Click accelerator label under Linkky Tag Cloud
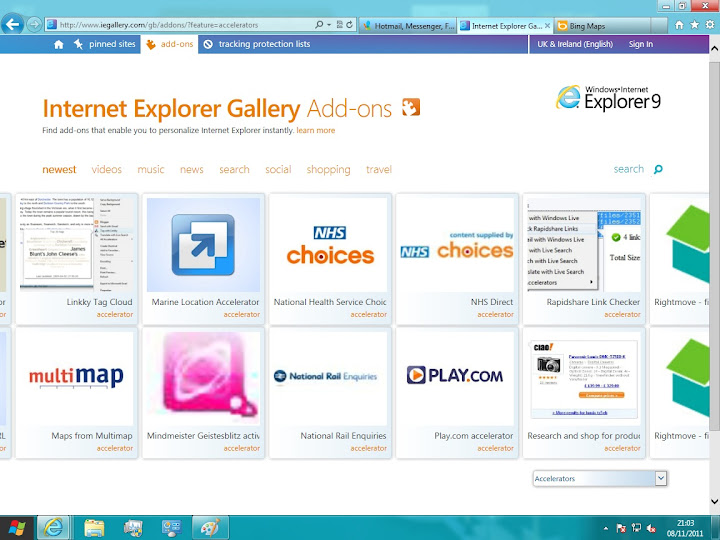Image resolution: width=720 pixels, height=540 pixels. pos(115,315)
